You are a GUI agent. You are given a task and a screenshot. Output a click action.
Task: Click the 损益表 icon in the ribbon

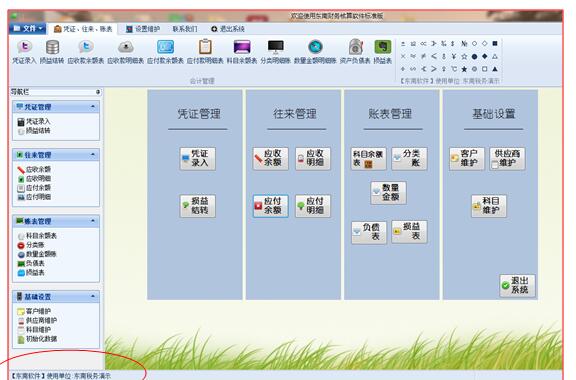tap(382, 52)
